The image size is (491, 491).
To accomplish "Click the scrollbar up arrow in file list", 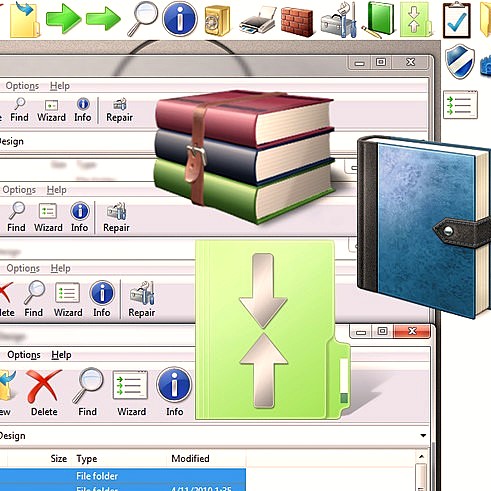I will point(421,457).
